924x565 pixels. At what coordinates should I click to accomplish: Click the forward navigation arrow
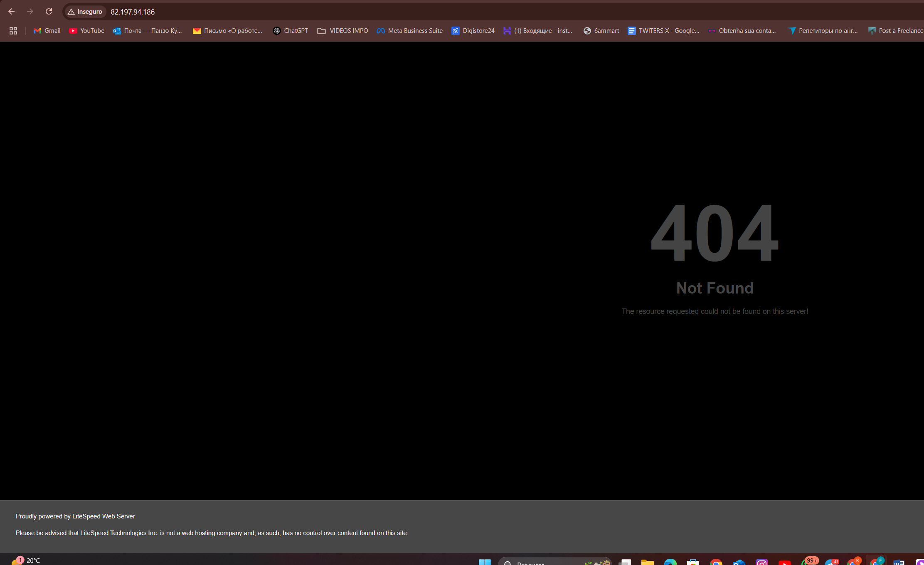point(30,12)
